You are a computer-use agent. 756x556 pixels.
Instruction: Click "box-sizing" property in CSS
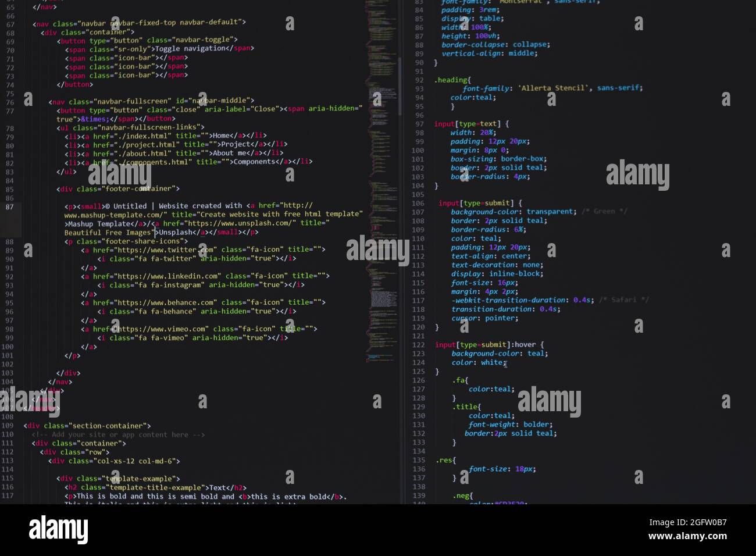pos(473,159)
